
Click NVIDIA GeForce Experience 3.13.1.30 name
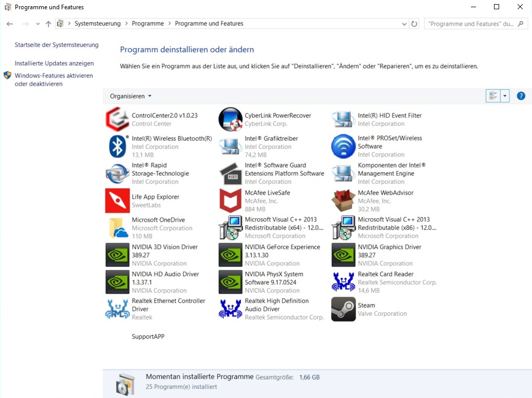(282, 251)
